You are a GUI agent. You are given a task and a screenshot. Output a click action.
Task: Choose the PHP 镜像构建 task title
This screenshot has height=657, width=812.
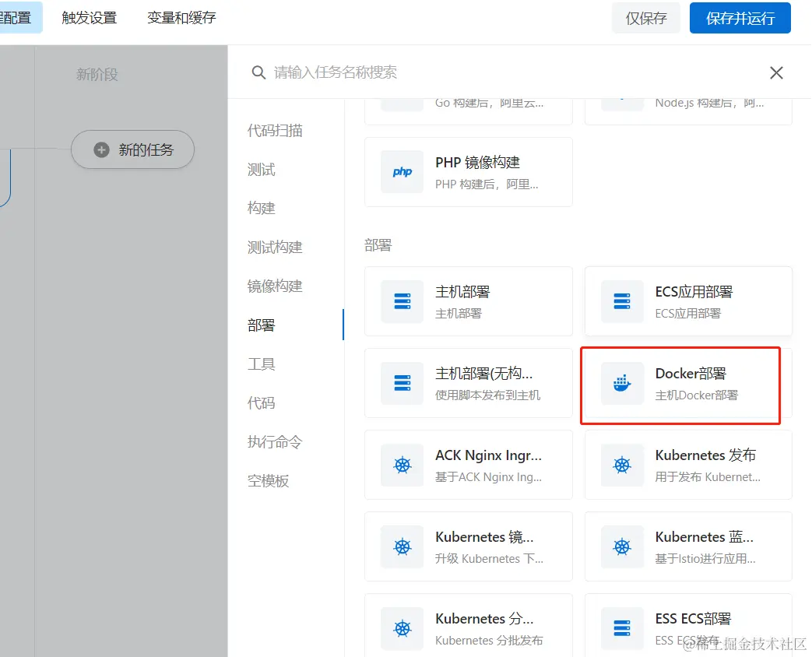coord(477,163)
